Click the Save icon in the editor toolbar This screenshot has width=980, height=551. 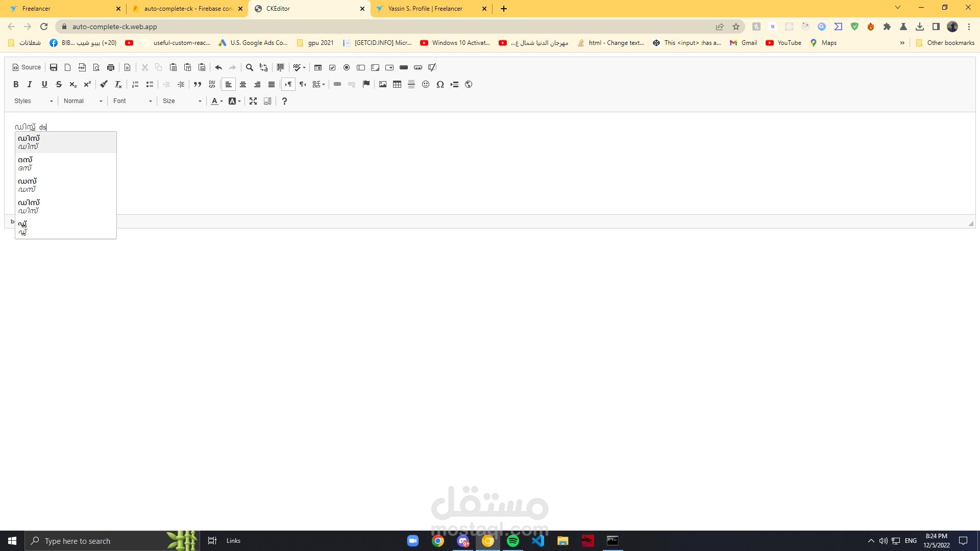tap(54, 67)
